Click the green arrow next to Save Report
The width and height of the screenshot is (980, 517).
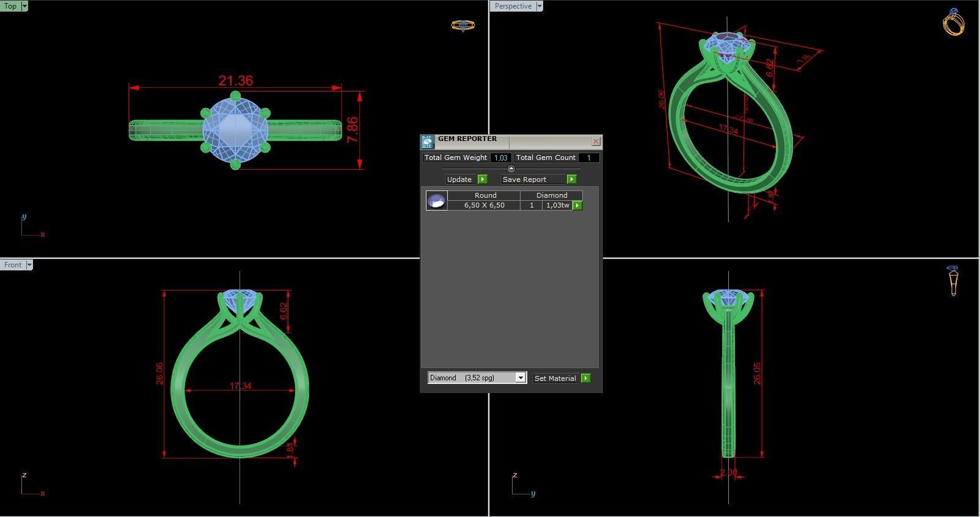571,179
